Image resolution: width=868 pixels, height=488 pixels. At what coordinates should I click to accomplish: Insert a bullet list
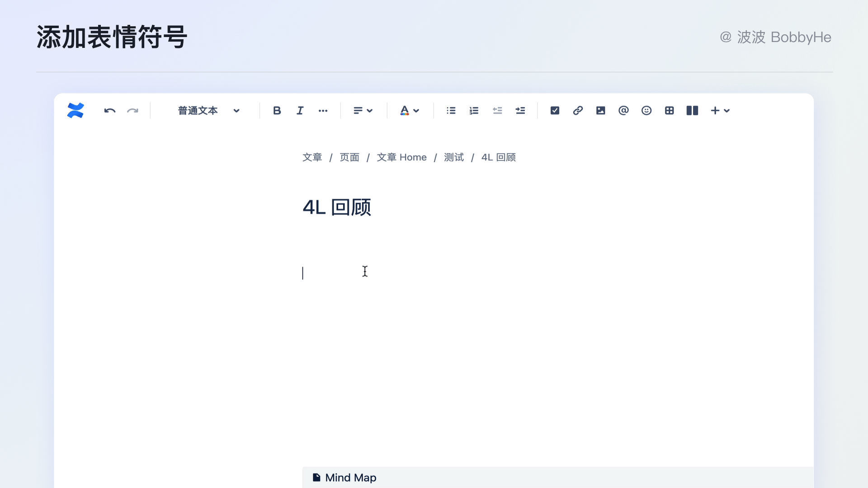click(451, 111)
